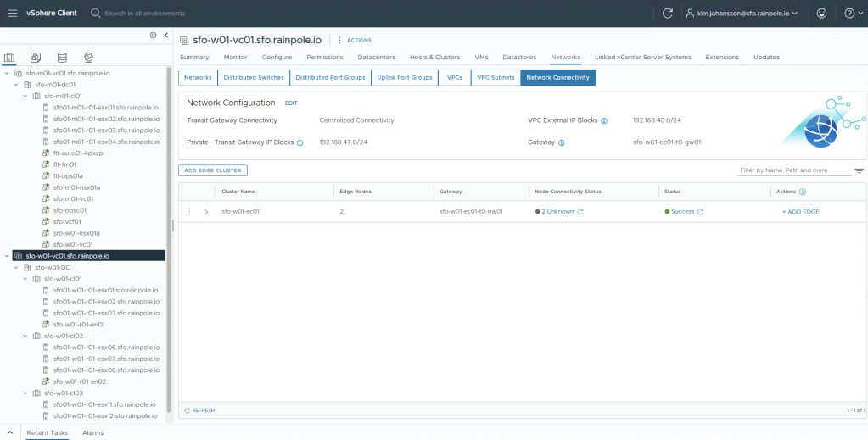Open the kim.johansson user dropdown
This screenshot has width=868, height=440.
point(742,14)
